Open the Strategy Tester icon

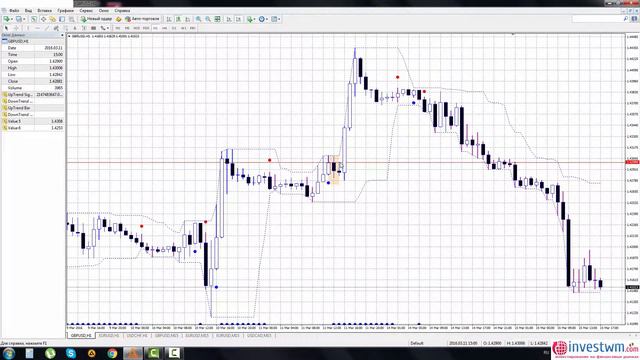coord(72,19)
